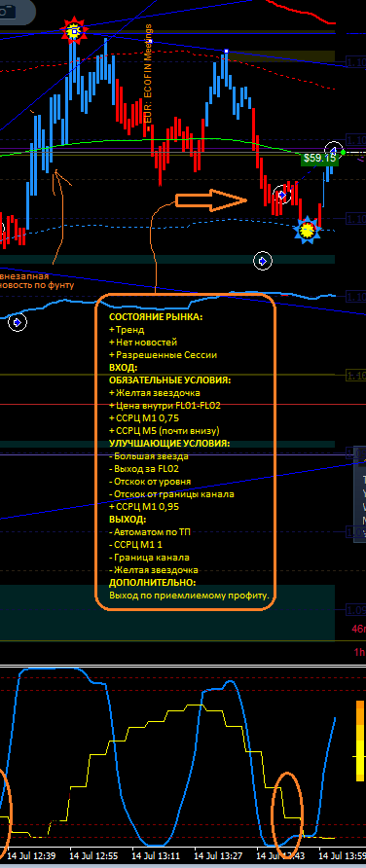Screen dimensions: 366x868
Task: Click the circled arrow marker on the lower blue line
Action: (x=18, y=322)
